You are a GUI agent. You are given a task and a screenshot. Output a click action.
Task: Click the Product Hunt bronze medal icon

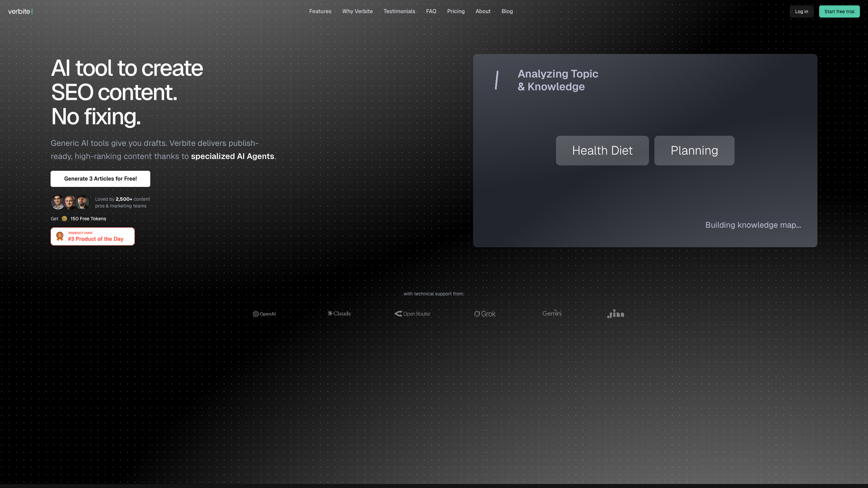[x=60, y=236]
